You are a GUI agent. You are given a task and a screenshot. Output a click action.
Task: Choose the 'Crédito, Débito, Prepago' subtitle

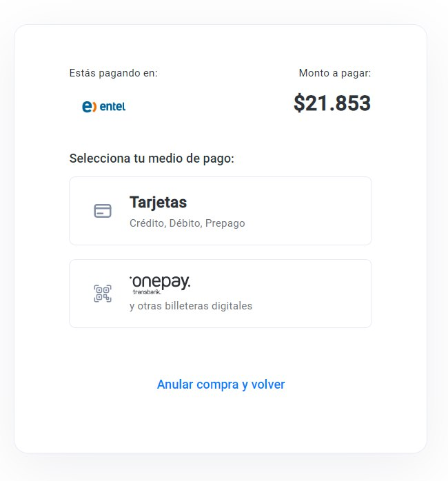point(187,223)
